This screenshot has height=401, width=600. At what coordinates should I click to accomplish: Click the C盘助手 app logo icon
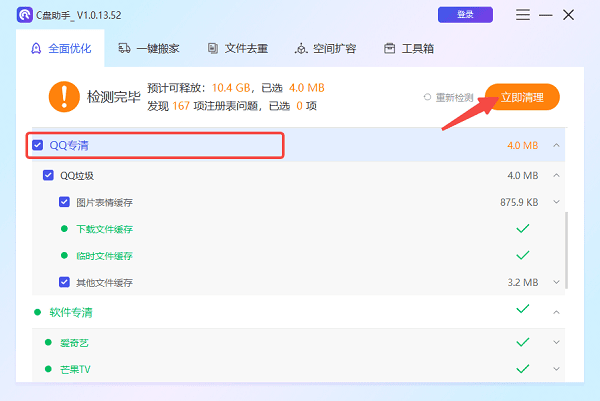click(x=22, y=15)
